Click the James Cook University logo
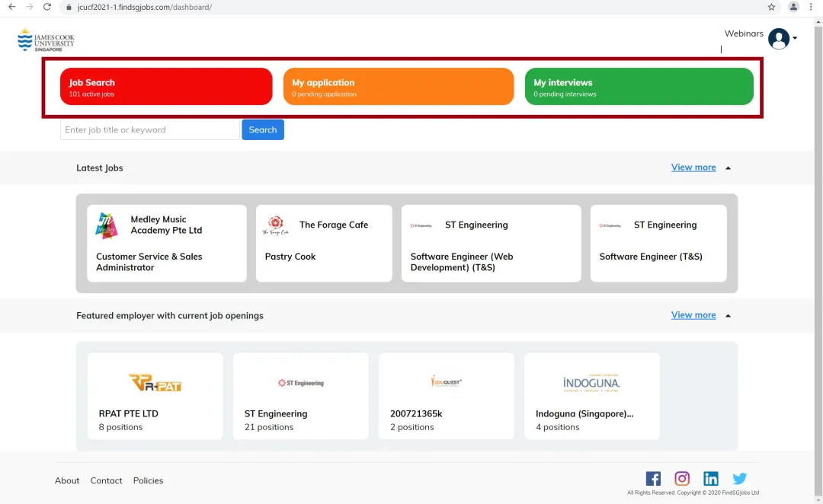 coord(46,40)
